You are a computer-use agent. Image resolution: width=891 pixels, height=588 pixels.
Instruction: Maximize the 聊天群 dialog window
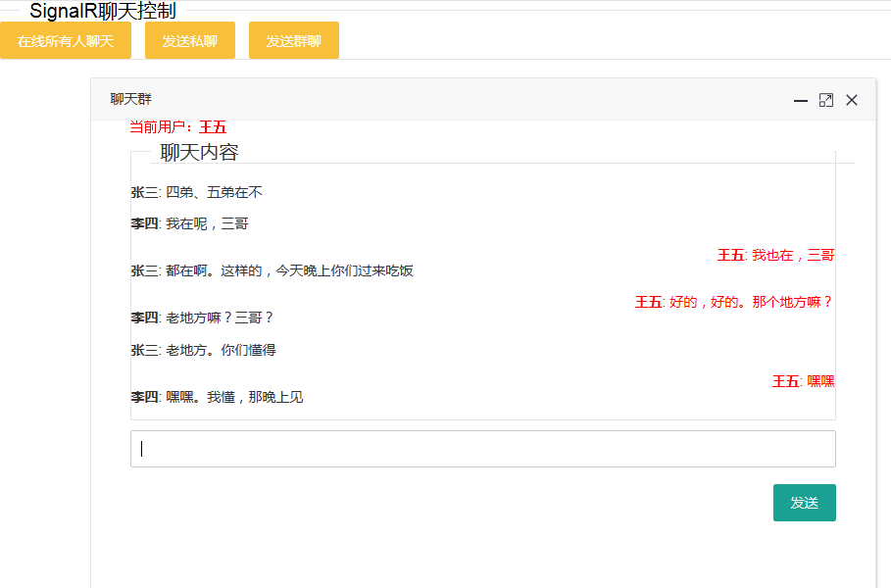pyautogui.click(x=826, y=101)
